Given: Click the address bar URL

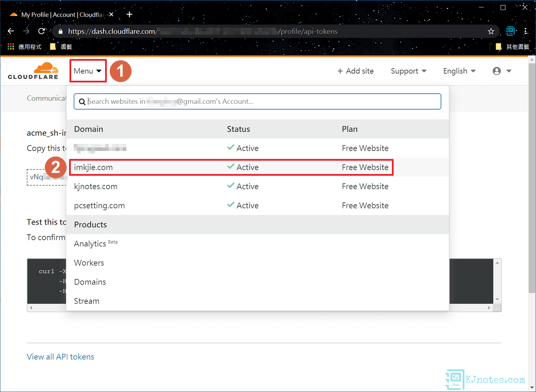Looking at the screenshot, I should (x=203, y=31).
